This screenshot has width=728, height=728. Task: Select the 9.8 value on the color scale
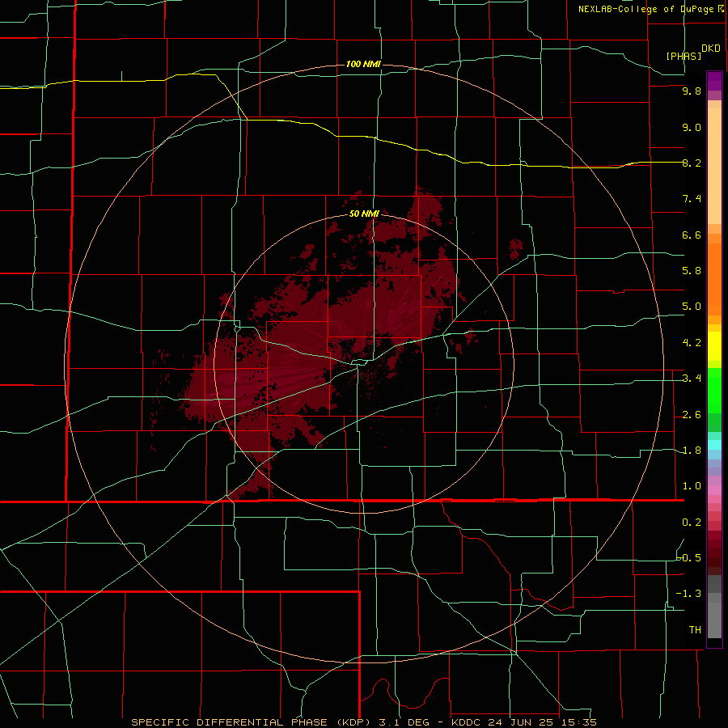click(692, 91)
